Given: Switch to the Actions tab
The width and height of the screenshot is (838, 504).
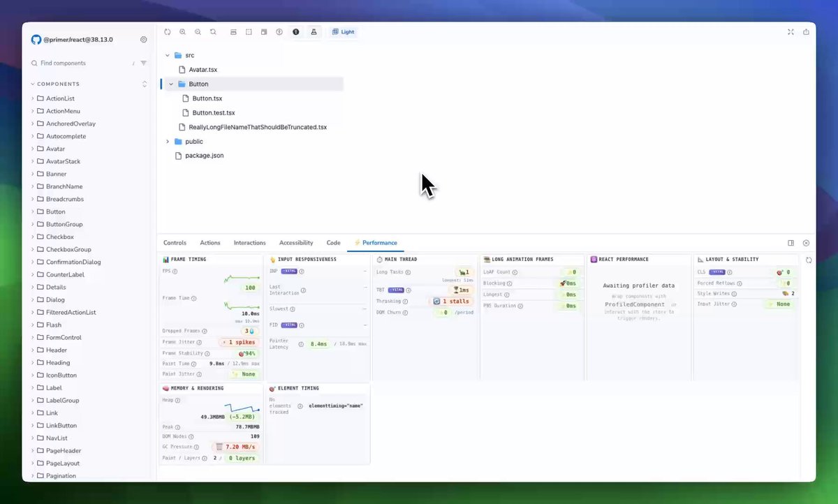Looking at the screenshot, I should tap(210, 243).
